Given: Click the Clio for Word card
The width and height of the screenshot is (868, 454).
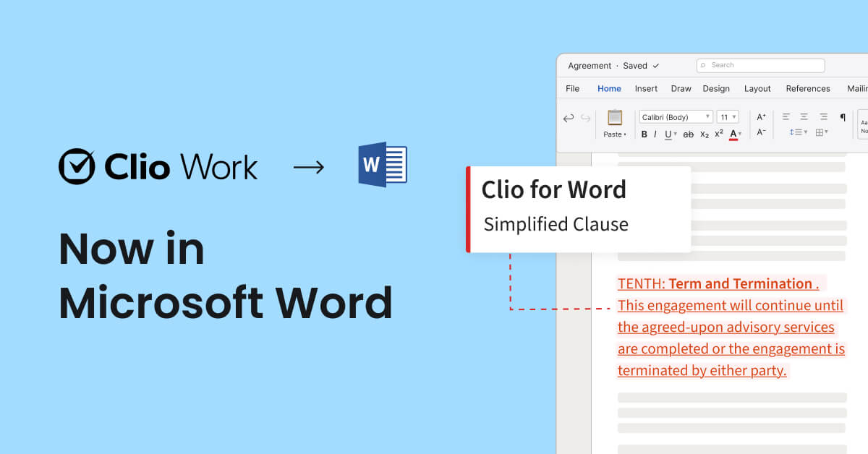Looking at the screenshot, I should [579, 209].
